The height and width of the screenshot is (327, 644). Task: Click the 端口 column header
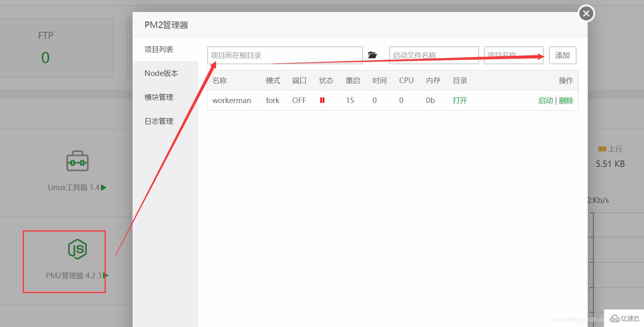[x=299, y=81]
